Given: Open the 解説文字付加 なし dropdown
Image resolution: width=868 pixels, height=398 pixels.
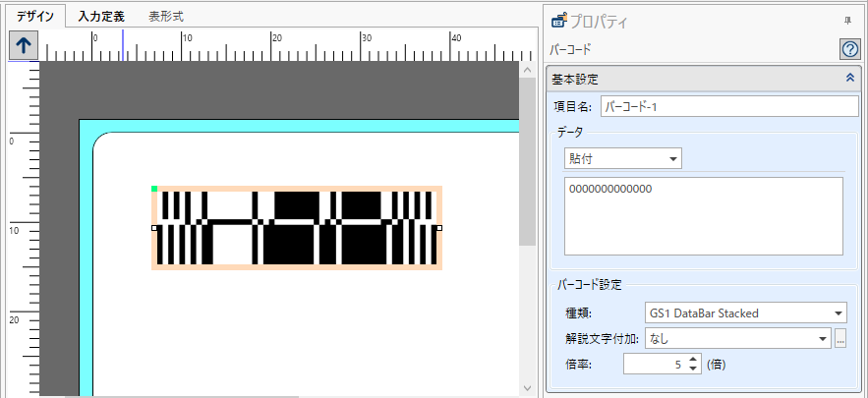Looking at the screenshot, I should coord(738,338).
